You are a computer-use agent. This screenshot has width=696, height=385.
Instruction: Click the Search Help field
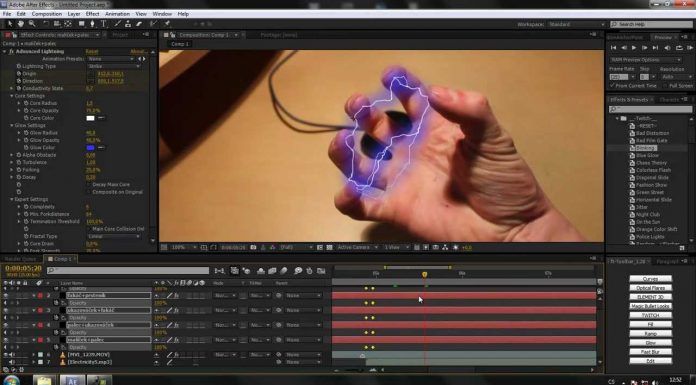pos(651,24)
